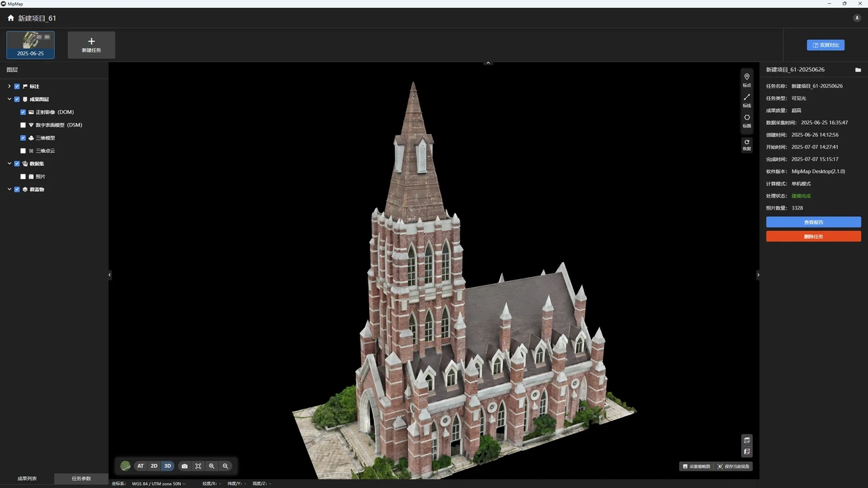Enable the 数字表面模型 (DSM) layer checkbox
This screenshot has height=488, width=868.
[x=23, y=125]
